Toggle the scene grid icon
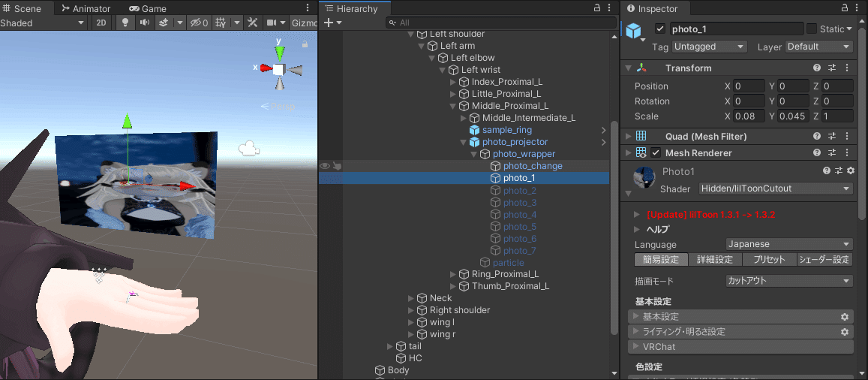868x380 pixels. coord(221,23)
